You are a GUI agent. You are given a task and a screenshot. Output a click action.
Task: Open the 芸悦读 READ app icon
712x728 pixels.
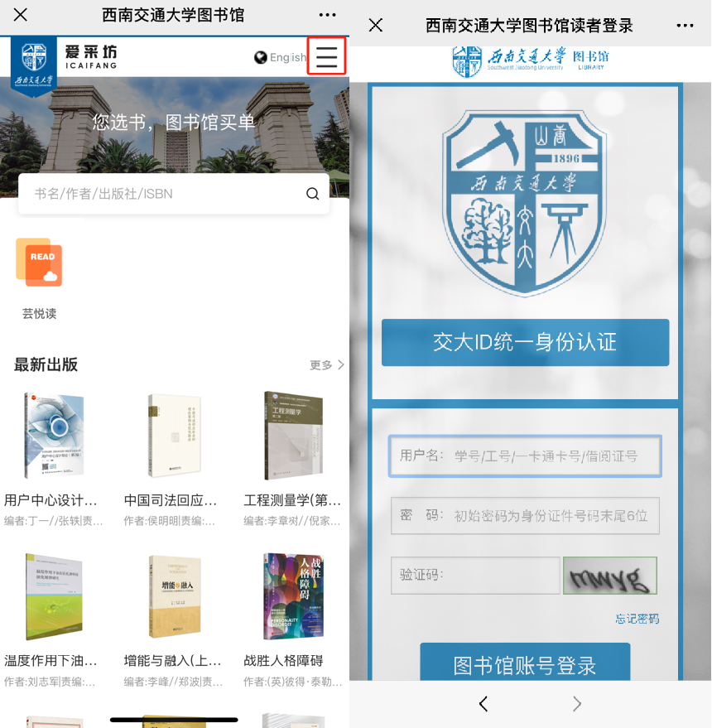click(x=39, y=263)
